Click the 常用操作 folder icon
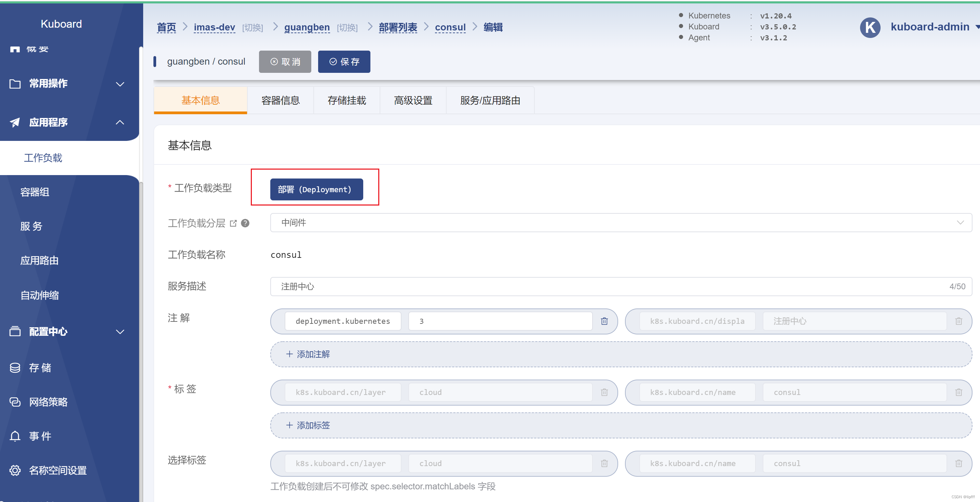 pos(15,83)
